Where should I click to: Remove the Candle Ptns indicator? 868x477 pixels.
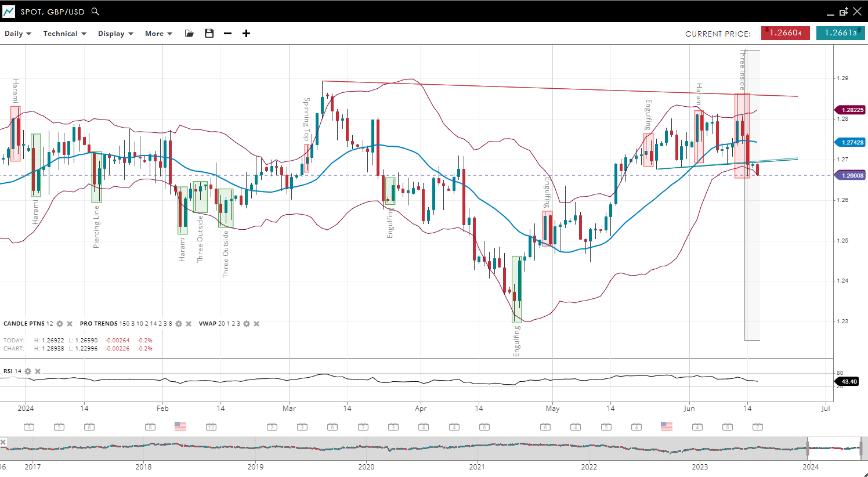tap(70, 324)
